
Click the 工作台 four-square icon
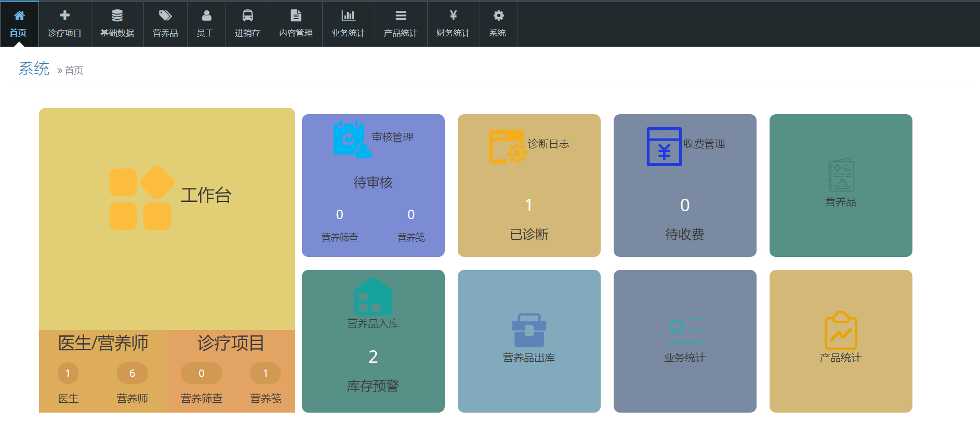[x=141, y=198]
